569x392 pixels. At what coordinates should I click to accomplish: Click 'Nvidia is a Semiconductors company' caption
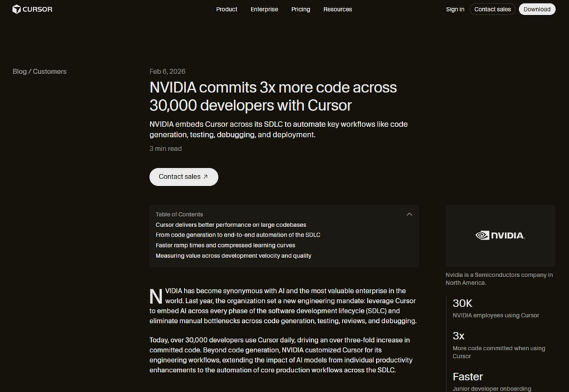click(x=499, y=278)
